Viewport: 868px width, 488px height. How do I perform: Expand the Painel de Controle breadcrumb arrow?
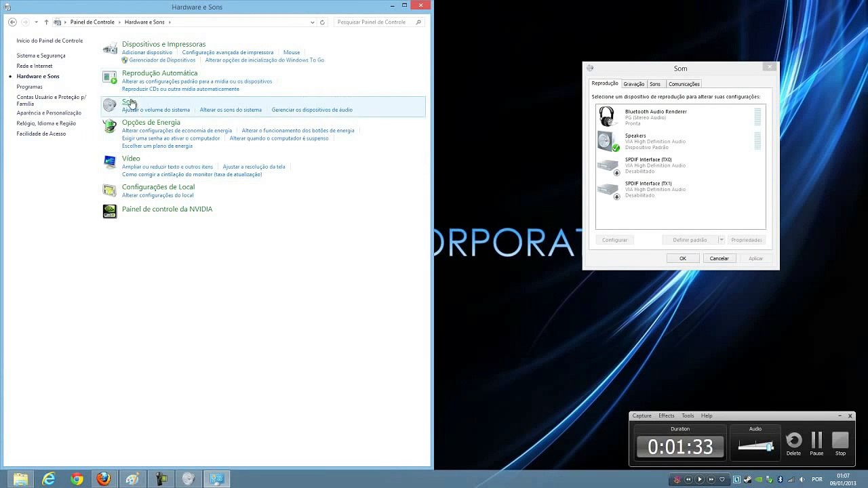119,22
